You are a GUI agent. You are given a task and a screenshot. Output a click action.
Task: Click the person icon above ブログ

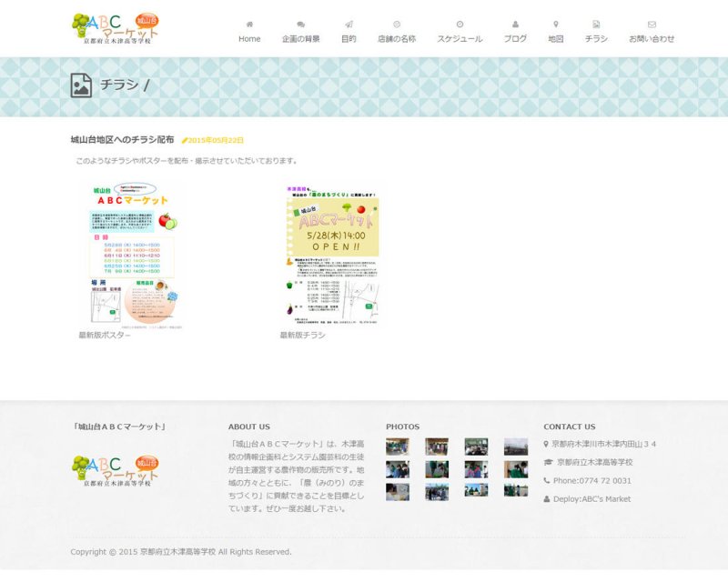515,25
